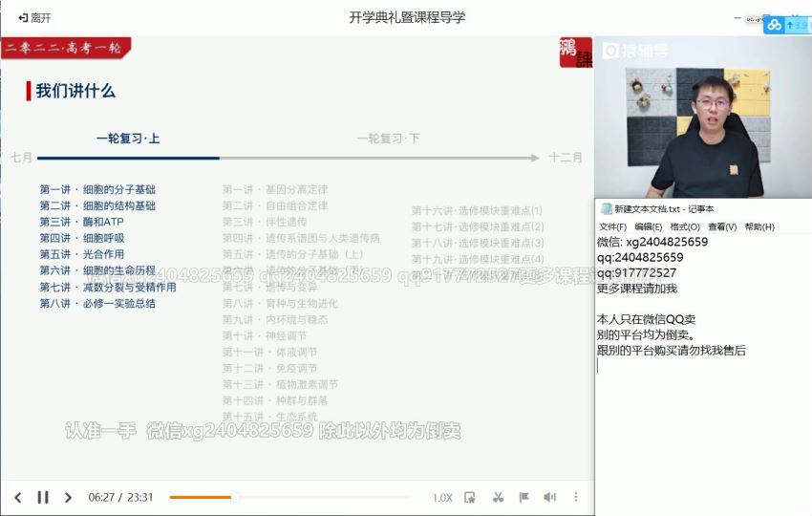Click Notepad line qq:2404825659
812x516 pixels.
click(639, 257)
